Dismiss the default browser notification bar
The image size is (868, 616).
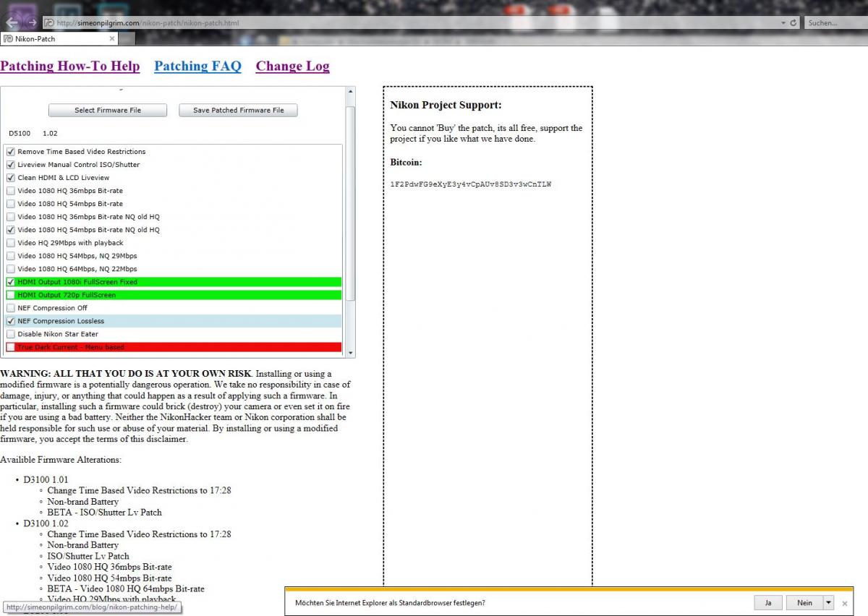844,603
